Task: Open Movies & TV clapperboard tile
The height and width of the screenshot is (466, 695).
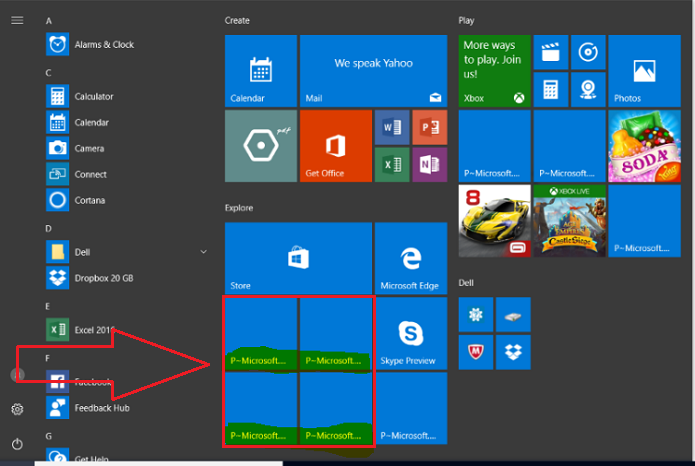Action: pyautogui.click(x=551, y=52)
